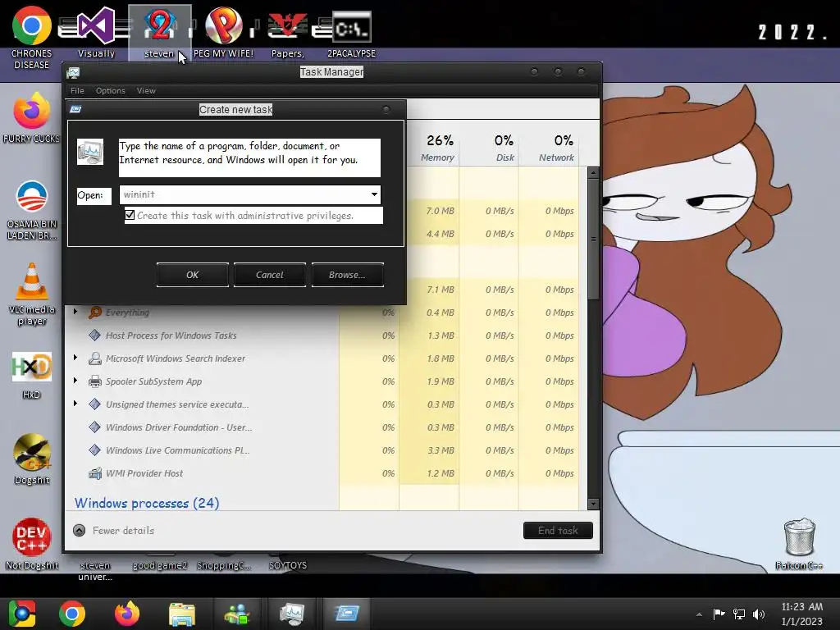
Task: Open the File menu in Task Manager
Action: (x=77, y=90)
